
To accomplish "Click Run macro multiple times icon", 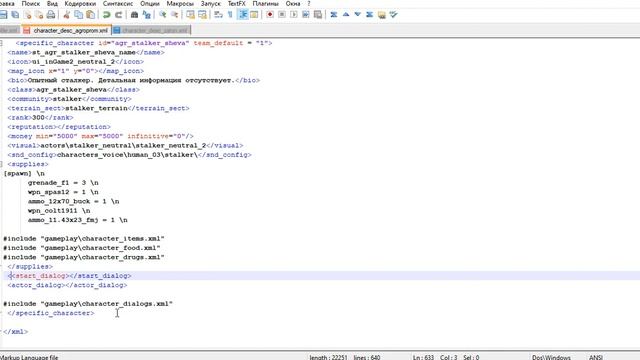I will (x=306, y=15).
